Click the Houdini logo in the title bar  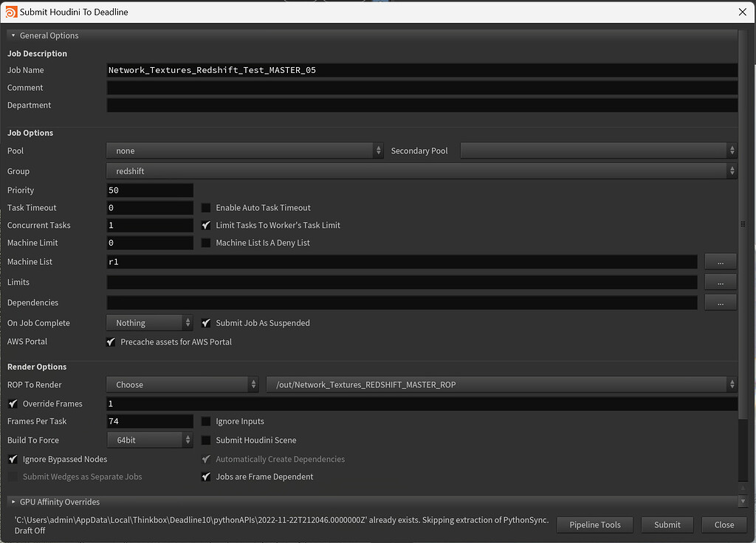(11, 12)
